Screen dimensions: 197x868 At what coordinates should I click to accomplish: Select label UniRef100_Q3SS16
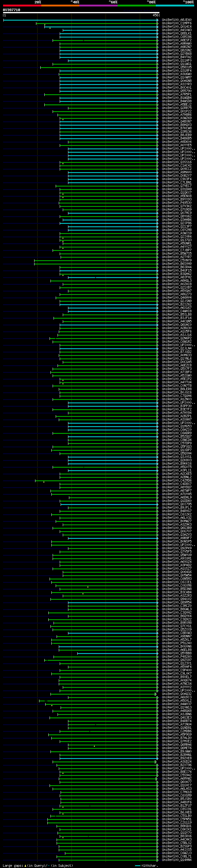pyautogui.click(x=177, y=162)
